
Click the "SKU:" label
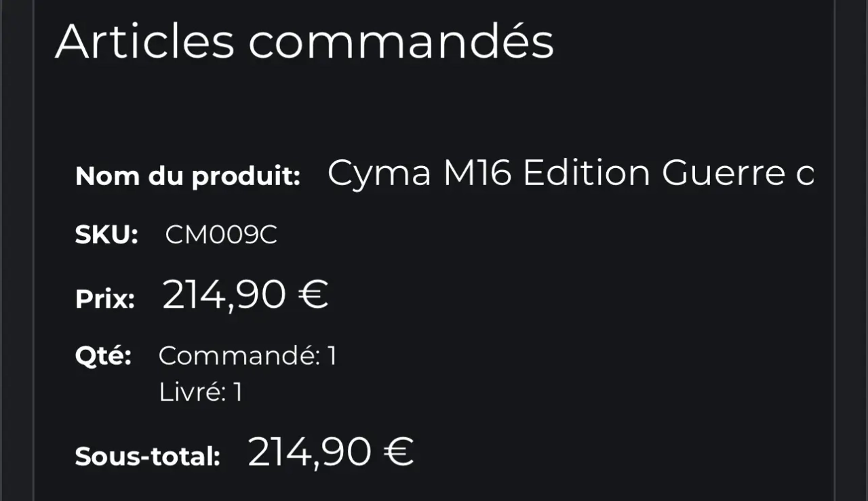(x=106, y=236)
